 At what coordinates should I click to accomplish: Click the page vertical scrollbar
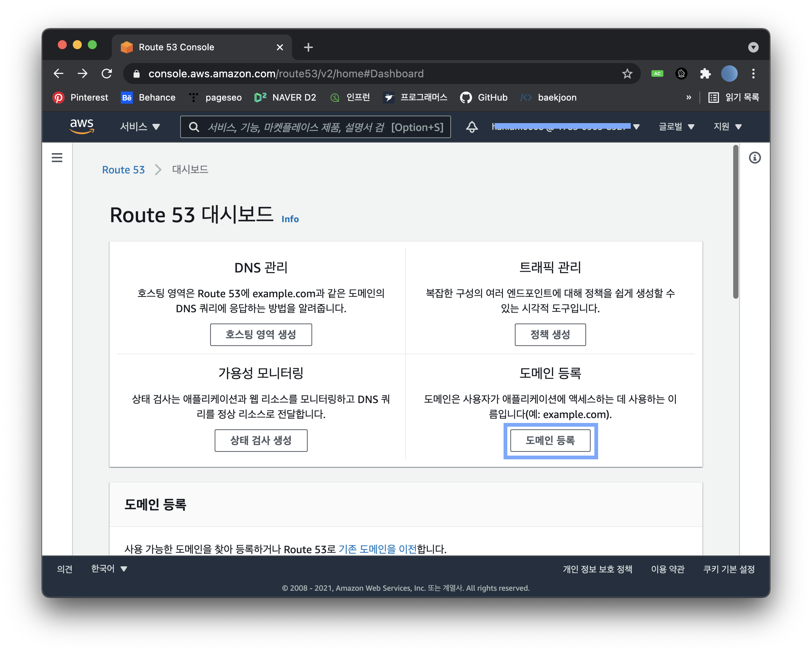coord(735,222)
